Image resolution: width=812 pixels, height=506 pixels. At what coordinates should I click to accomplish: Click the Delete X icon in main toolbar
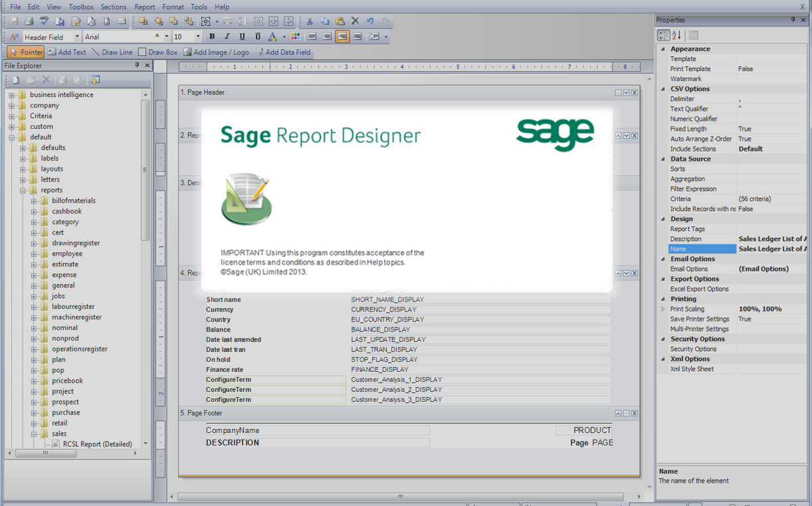click(x=355, y=21)
